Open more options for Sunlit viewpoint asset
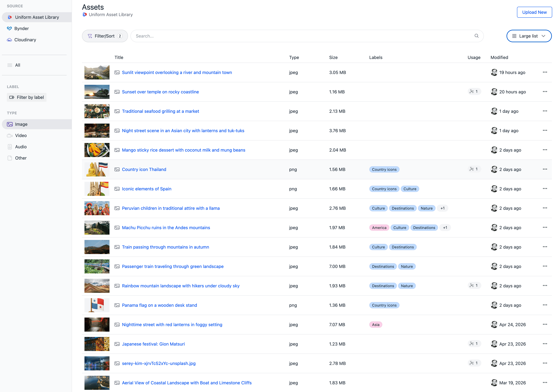This screenshot has height=392, width=555. point(545,72)
